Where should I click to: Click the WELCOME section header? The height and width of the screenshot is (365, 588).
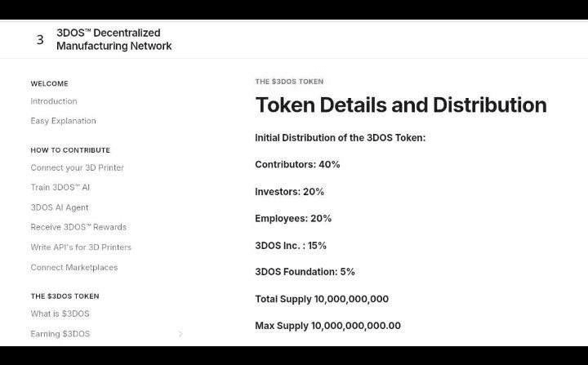(x=50, y=83)
